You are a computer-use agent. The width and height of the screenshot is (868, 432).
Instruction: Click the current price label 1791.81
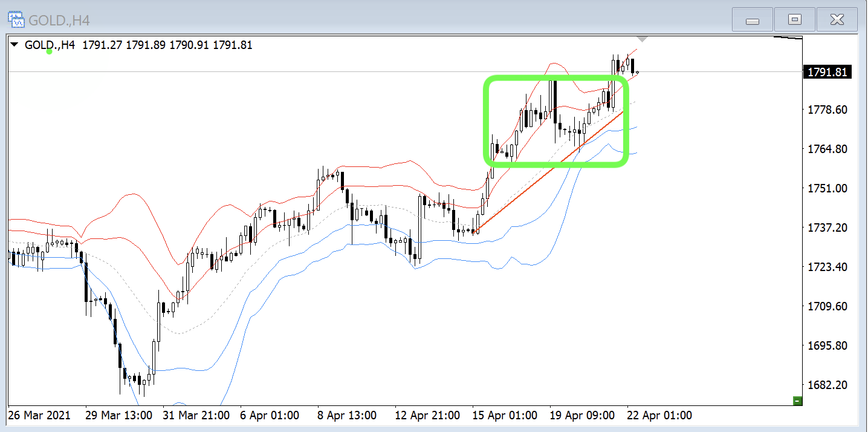pyautogui.click(x=826, y=73)
